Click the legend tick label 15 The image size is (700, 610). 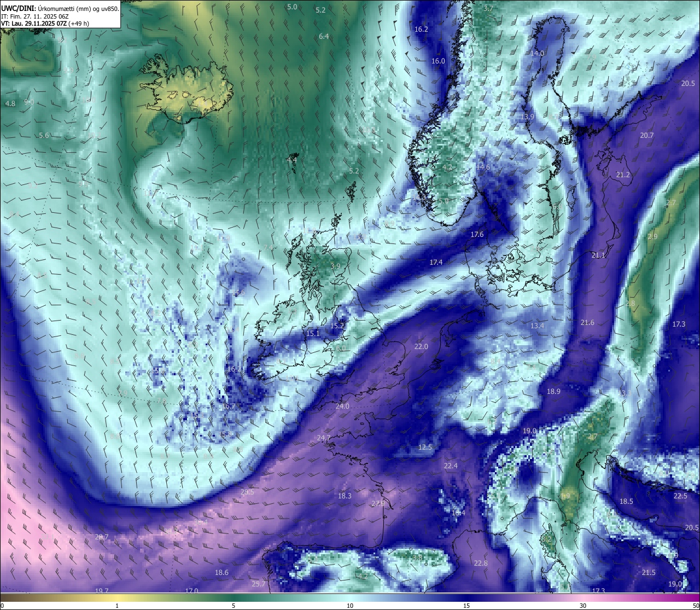pos(466,606)
